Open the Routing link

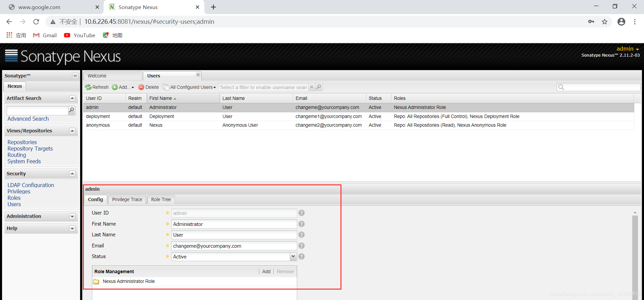point(17,155)
